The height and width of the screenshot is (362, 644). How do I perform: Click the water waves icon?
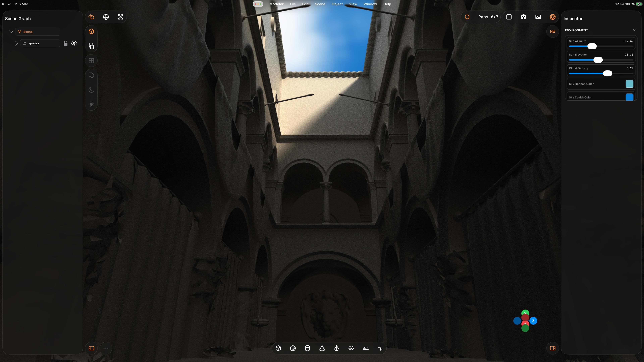tap(351, 348)
